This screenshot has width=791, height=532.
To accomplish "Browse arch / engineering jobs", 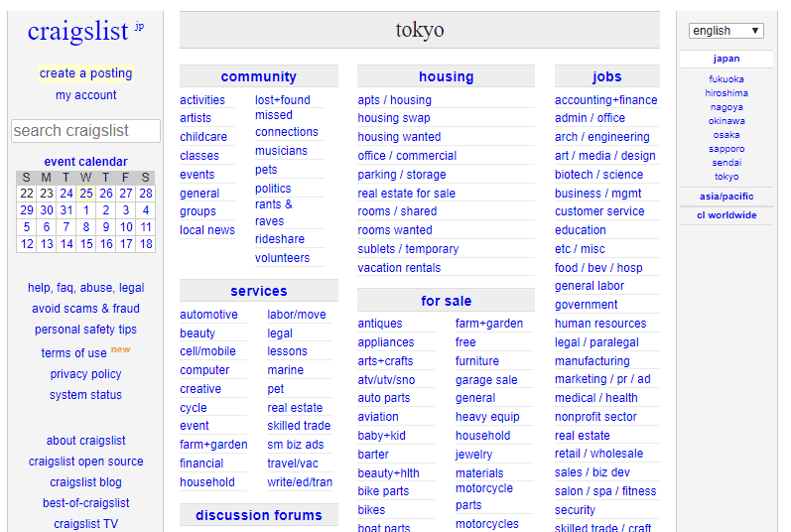I will pos(602,137).
